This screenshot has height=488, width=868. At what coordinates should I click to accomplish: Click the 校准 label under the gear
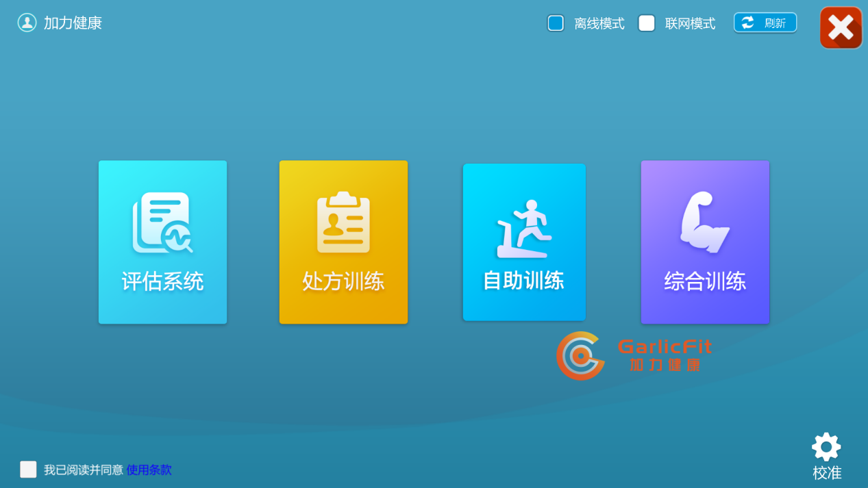point(827,473)
